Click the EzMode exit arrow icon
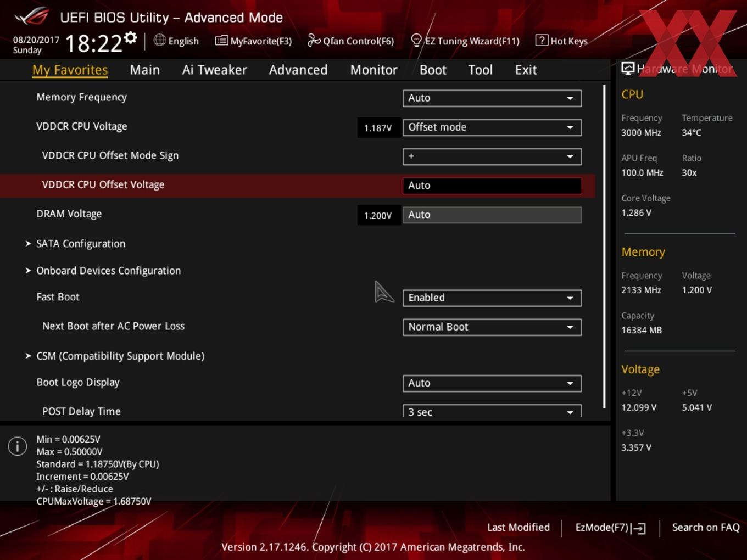 pos(638,528)
